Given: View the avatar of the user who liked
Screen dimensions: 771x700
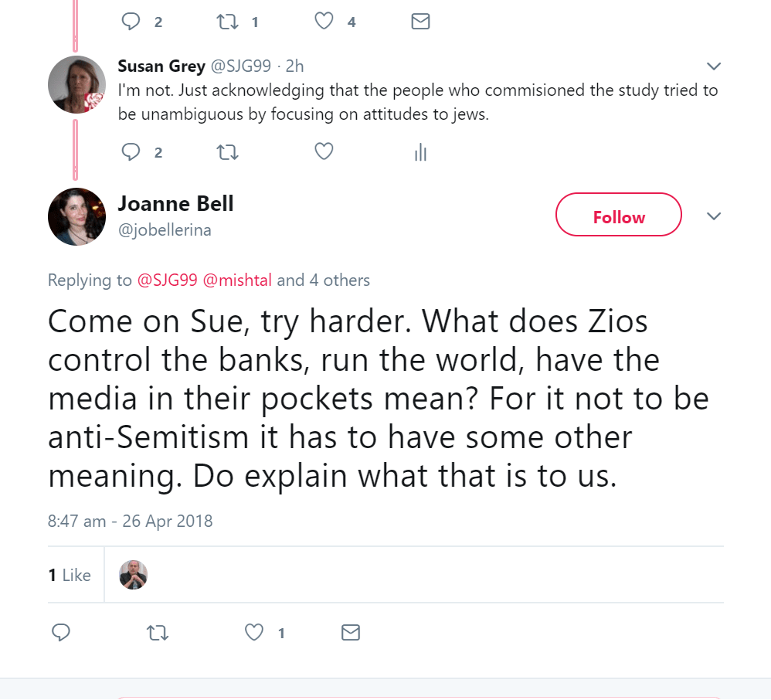Looking at the screenshot, I should tap(133, 574).
